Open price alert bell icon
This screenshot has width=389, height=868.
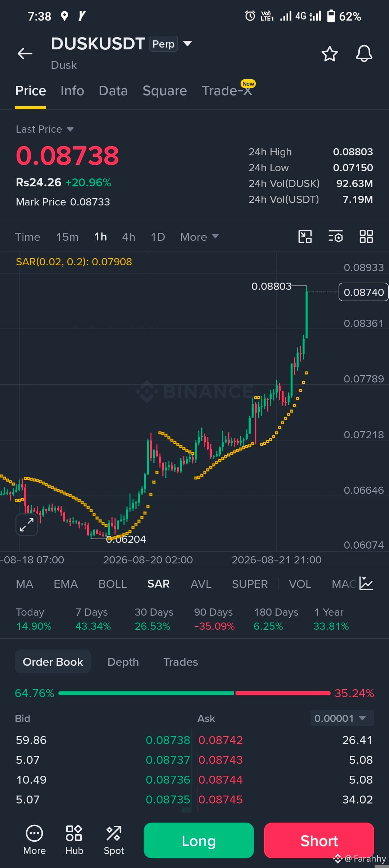click(x=364, y=54)
